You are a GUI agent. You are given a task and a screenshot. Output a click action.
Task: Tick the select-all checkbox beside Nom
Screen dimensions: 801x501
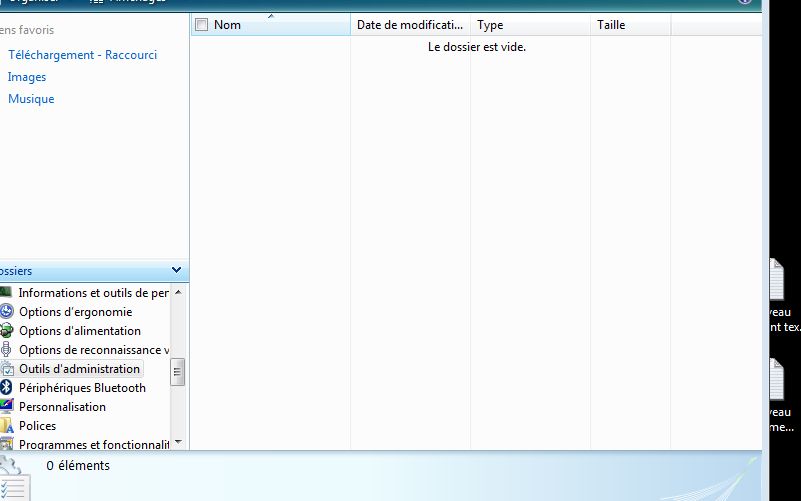point(201,25)
